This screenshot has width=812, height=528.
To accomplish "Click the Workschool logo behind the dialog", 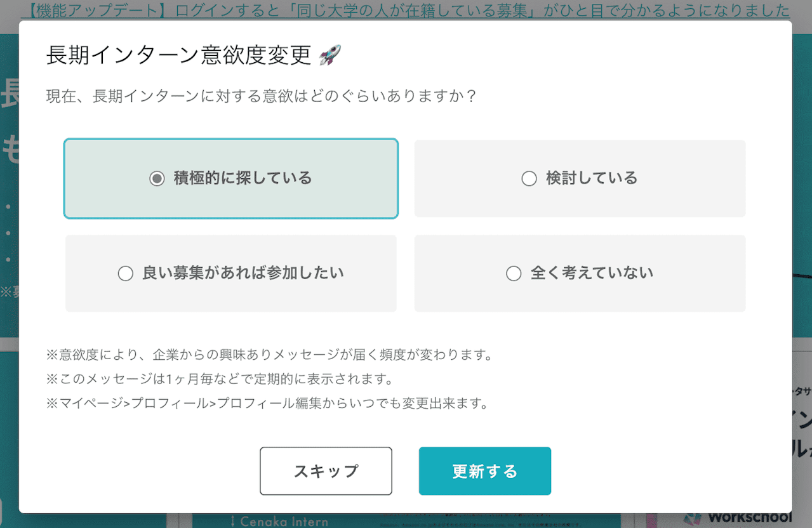I will pyautogui.click(x=739, y=518).
